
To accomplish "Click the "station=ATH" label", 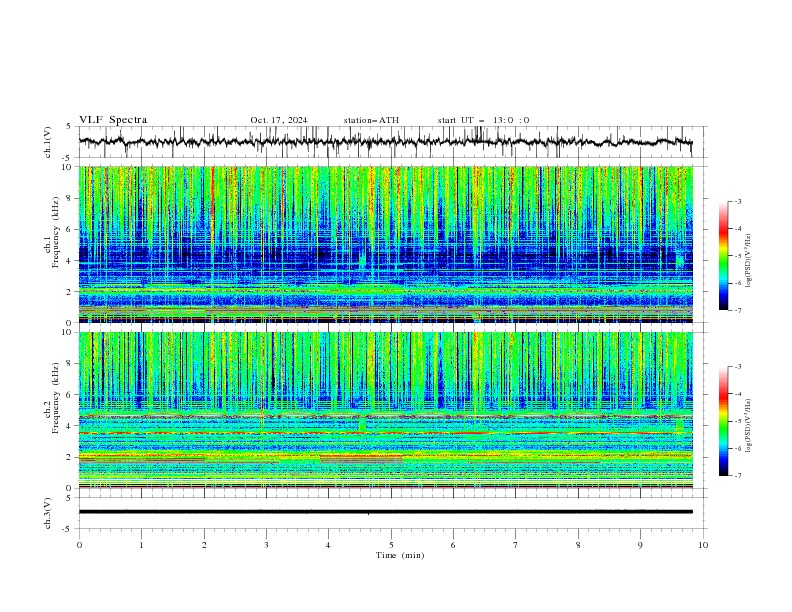I will (x=371, y=120).
